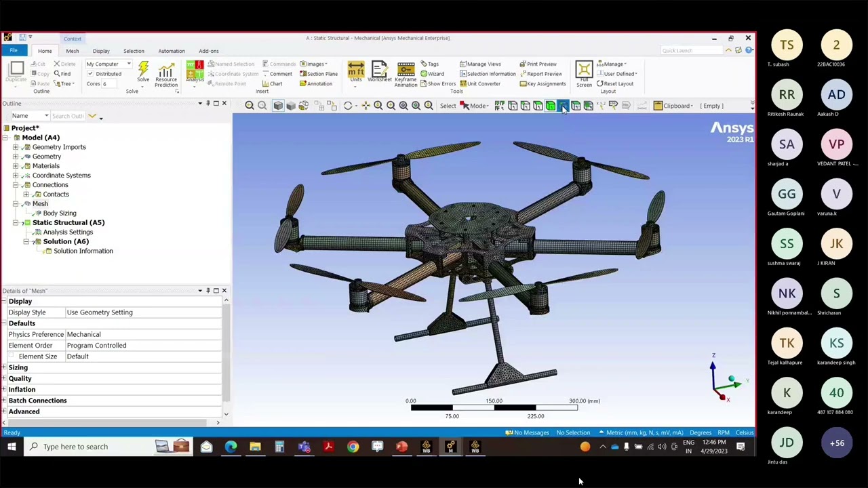Select the Solution Information tree item

(x=83, y=251)
